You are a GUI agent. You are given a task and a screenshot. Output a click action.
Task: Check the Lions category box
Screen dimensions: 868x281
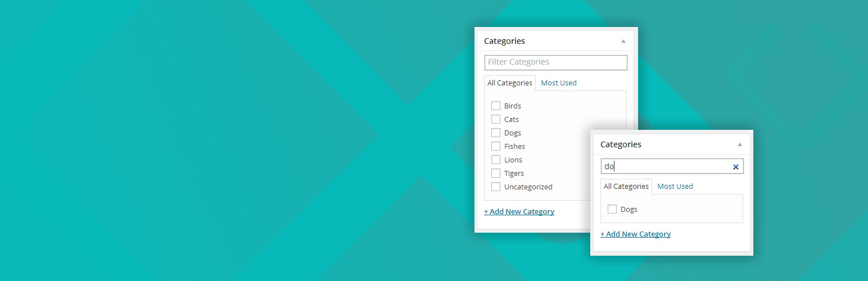click(496, 160)
